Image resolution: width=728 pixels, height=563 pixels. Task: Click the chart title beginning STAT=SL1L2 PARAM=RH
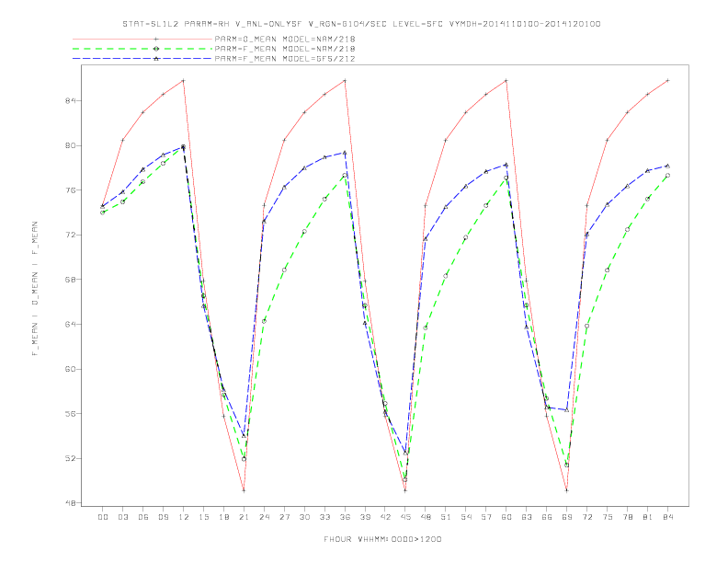click(361, 24)
